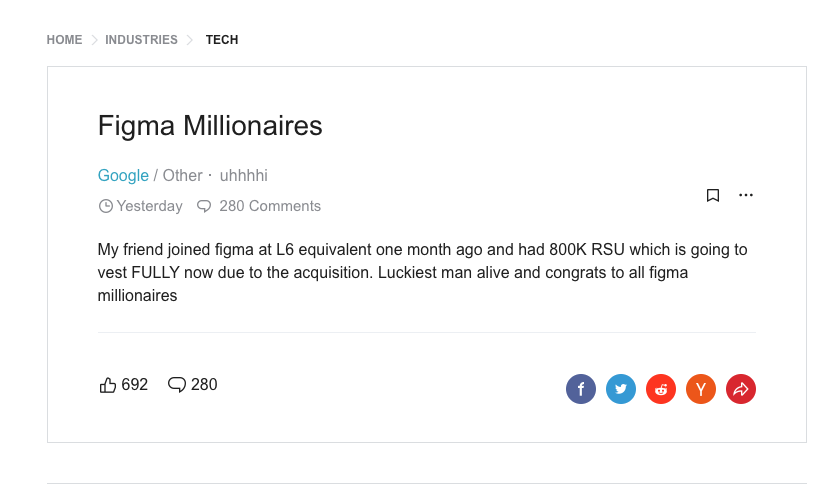Image resolution: width=820 pixels, height=484 pixels.
Task: Like the post with thumbs-up icon
Action: [x=108, y=385]
